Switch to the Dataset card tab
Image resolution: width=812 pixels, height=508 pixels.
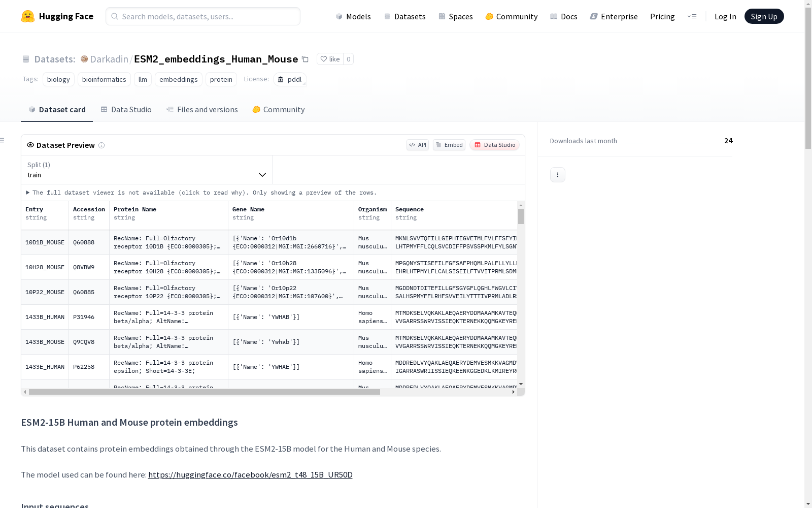[x=57, y=110]
